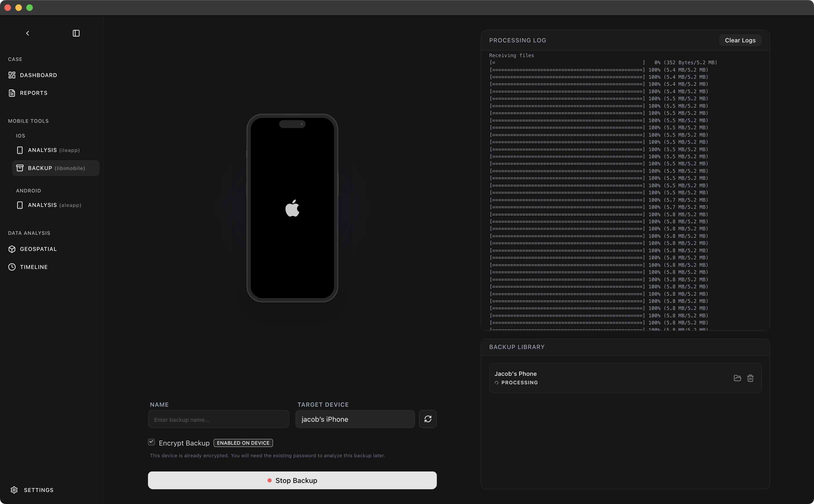Click the Encrypt Backup label
814x504 pixels.
pos(184,443)
